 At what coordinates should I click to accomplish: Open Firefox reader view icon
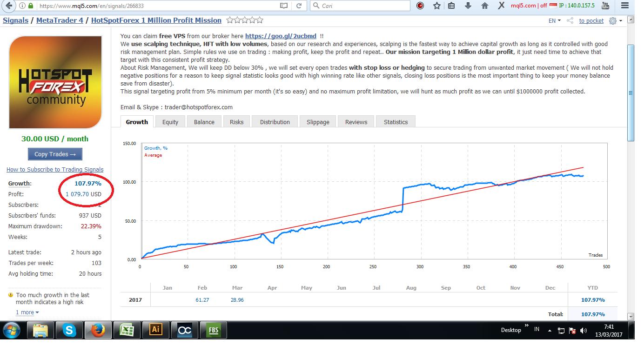(284, 6)
